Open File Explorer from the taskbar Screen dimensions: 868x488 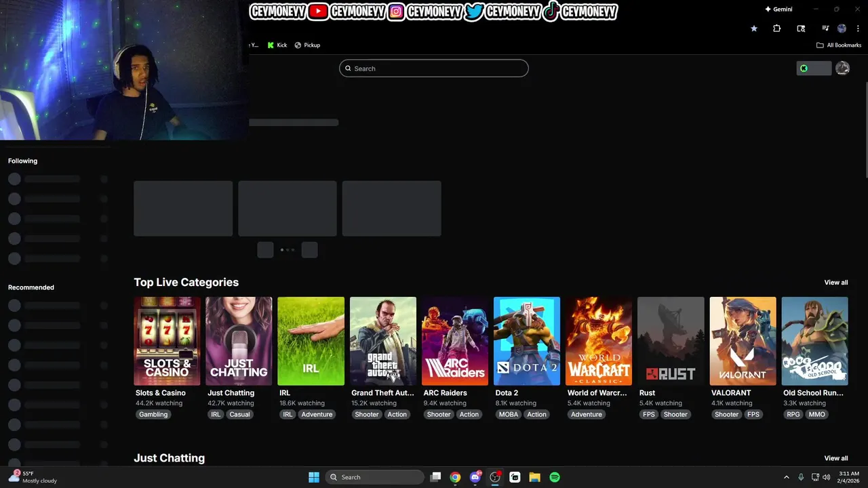[x=534, y=477]
